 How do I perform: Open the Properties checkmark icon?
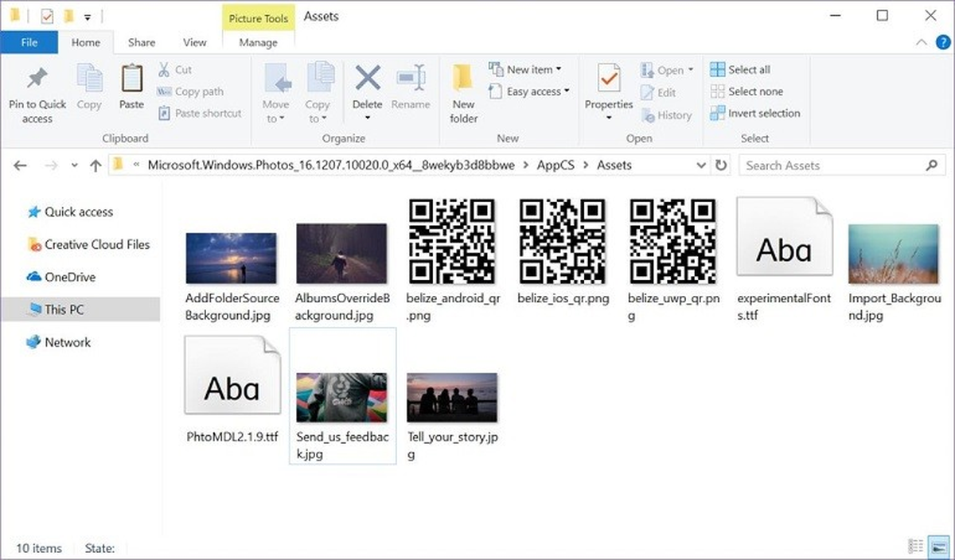click(609, 79)
